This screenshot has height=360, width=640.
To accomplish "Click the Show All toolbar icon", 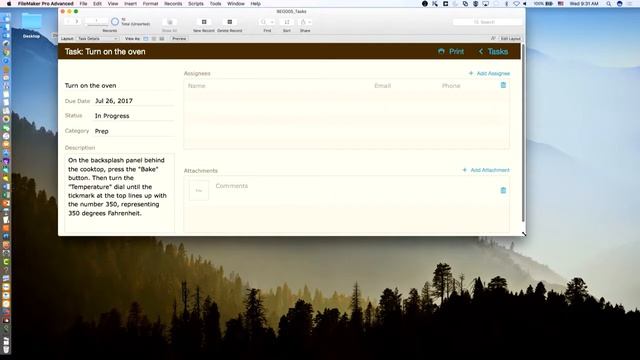I will coord(170,22).
